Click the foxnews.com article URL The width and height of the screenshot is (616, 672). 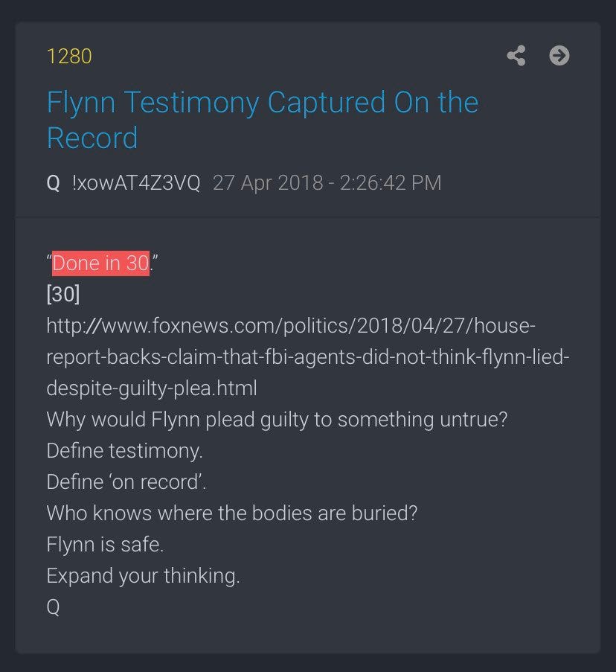point(307,356)
